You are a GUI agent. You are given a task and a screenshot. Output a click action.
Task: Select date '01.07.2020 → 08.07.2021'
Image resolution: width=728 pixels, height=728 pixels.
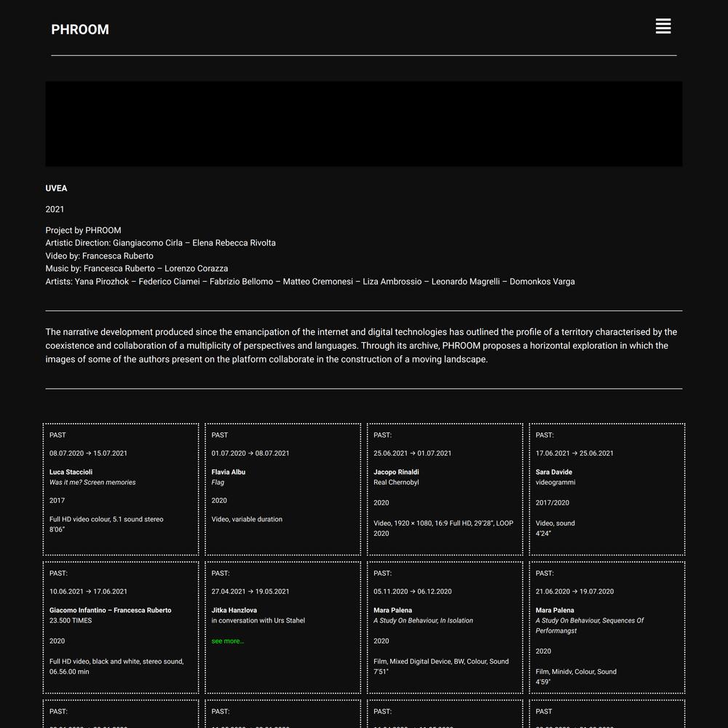pos(250,453)
